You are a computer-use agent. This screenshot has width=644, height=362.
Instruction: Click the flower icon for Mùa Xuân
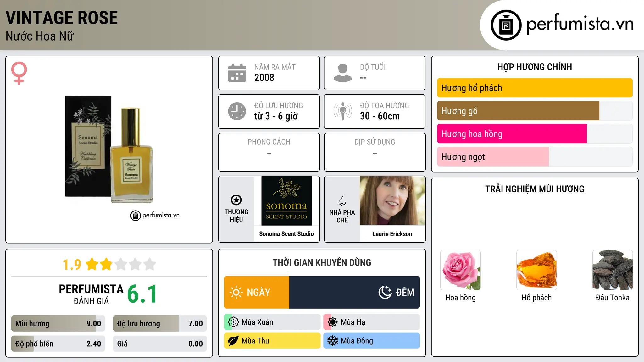coord(233,322)
